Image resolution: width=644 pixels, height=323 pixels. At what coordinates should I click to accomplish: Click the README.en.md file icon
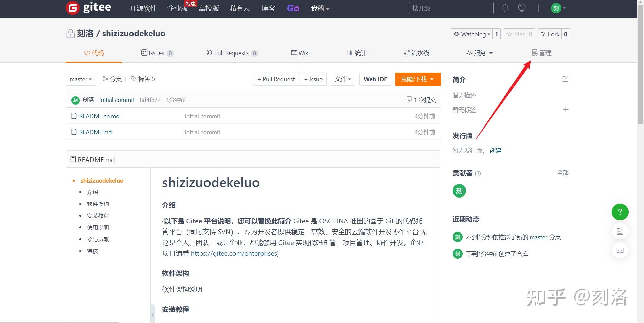(x=74, y=116)
